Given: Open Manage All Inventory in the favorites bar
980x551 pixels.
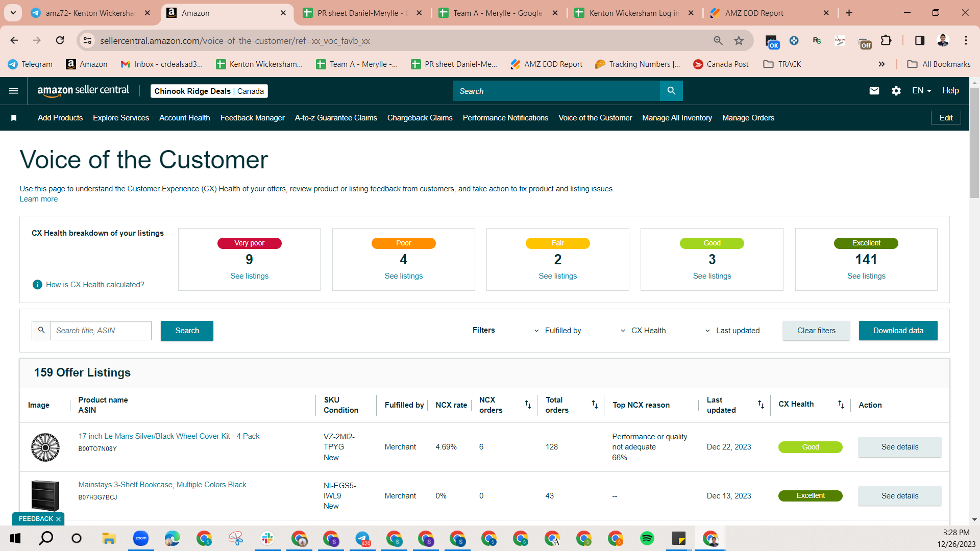Looking at the screenshot, I should (x=677, y=118).
